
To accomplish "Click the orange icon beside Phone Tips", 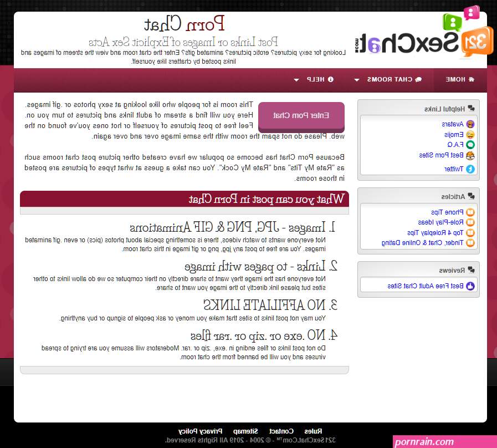I will pos(470,212).
